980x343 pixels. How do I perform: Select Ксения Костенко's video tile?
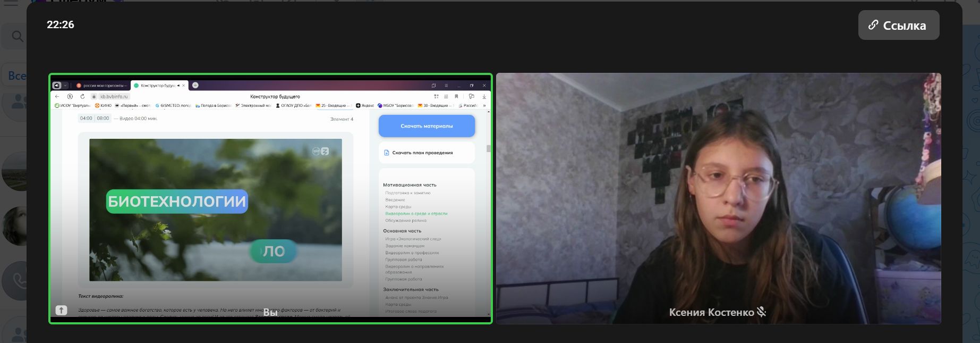(718, 198)
